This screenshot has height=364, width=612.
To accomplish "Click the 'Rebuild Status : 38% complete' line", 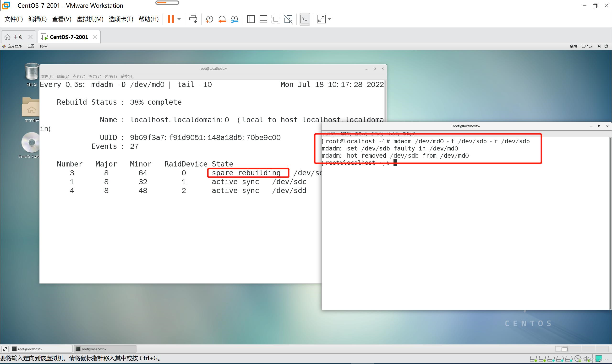I will pos(119,102).
